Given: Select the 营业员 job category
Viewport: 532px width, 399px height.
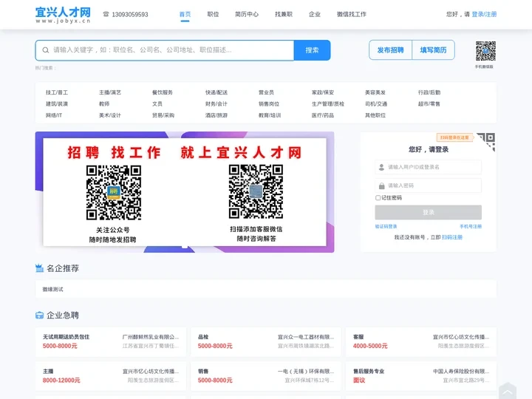Looking at the screenshot, I should pyautogui.click(x=266, y=92).
